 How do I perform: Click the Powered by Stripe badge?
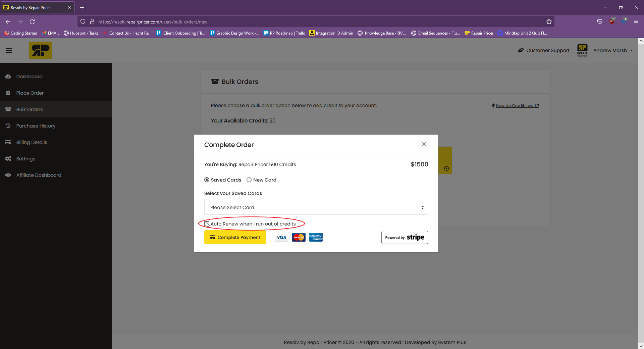tap(405, 237)
